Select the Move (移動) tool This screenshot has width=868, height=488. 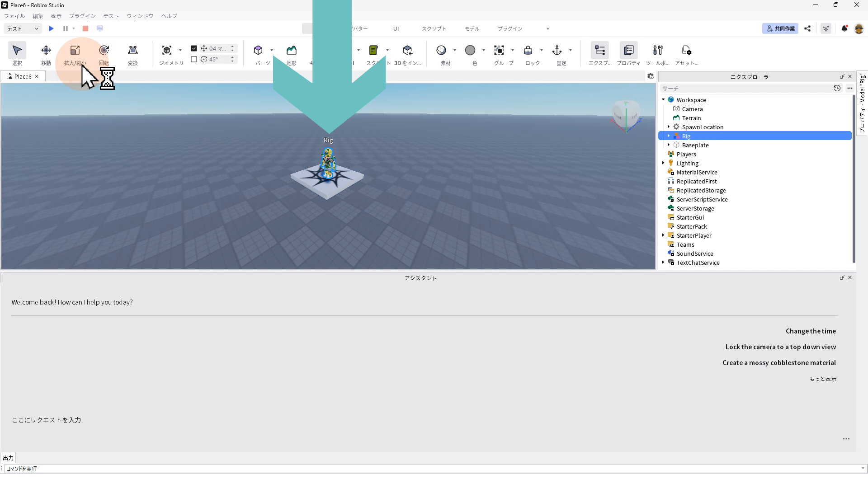[46, 51]
